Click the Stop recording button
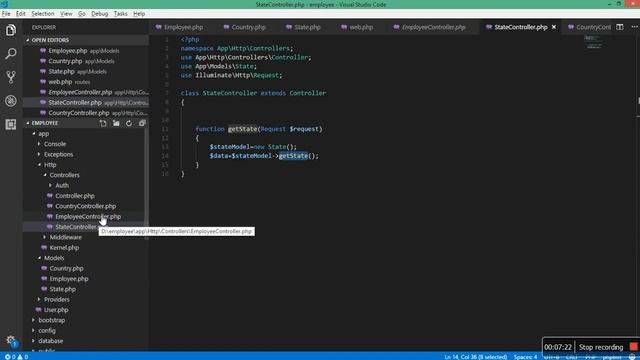Image resolution: width=640 pixels, height=360 pixels. pos(601,347)
